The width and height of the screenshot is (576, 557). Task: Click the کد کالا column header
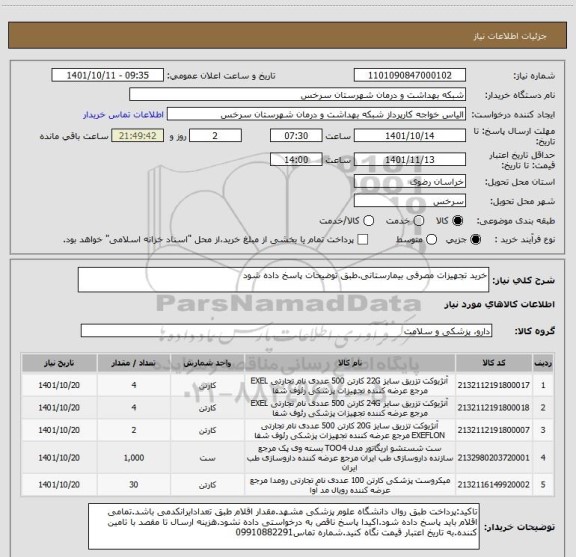[493, 363]
